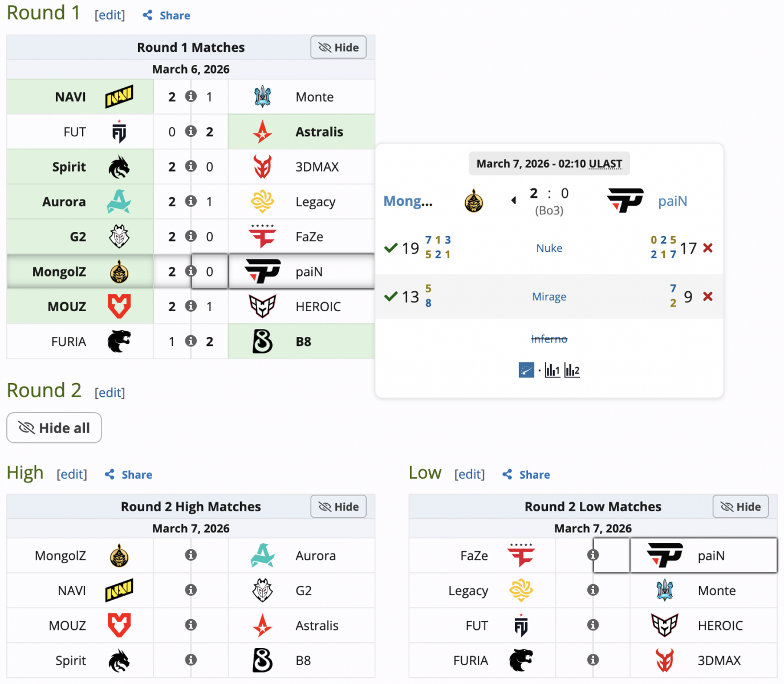Share the Round 1 section
This screenshot has height=684, width=784.
point(166,15)
